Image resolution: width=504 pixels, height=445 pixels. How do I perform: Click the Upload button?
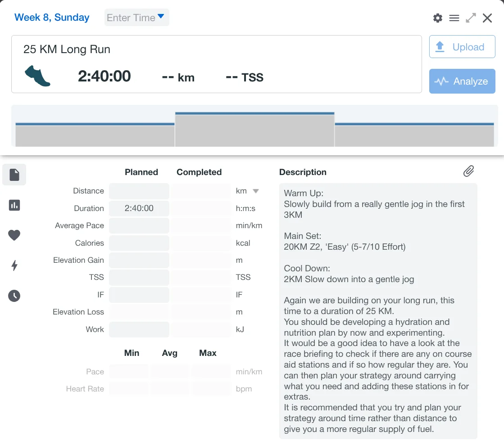point(462,47)
